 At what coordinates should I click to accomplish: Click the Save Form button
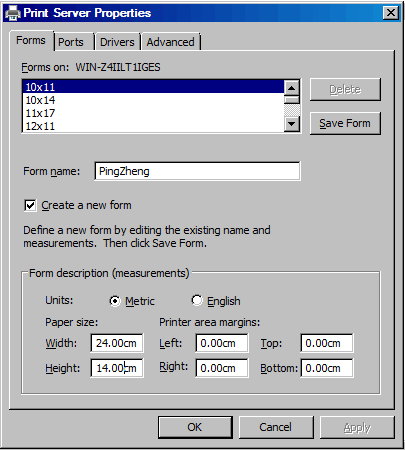[x=345, y=123]
